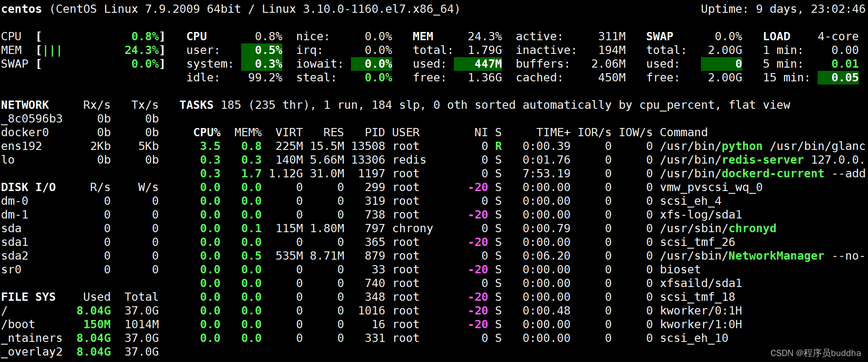Image resolution: width=868 pixels, height=362 pixels.
Task: Click the NetworkManager process command
Action: (762, 256)
